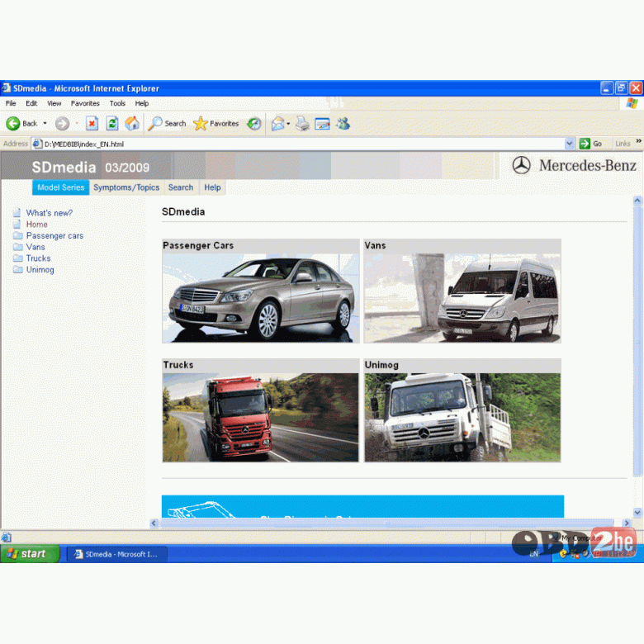This screenshot has width=644, height=644.
Task: Click the Print icon
Action: pos(303,123)
